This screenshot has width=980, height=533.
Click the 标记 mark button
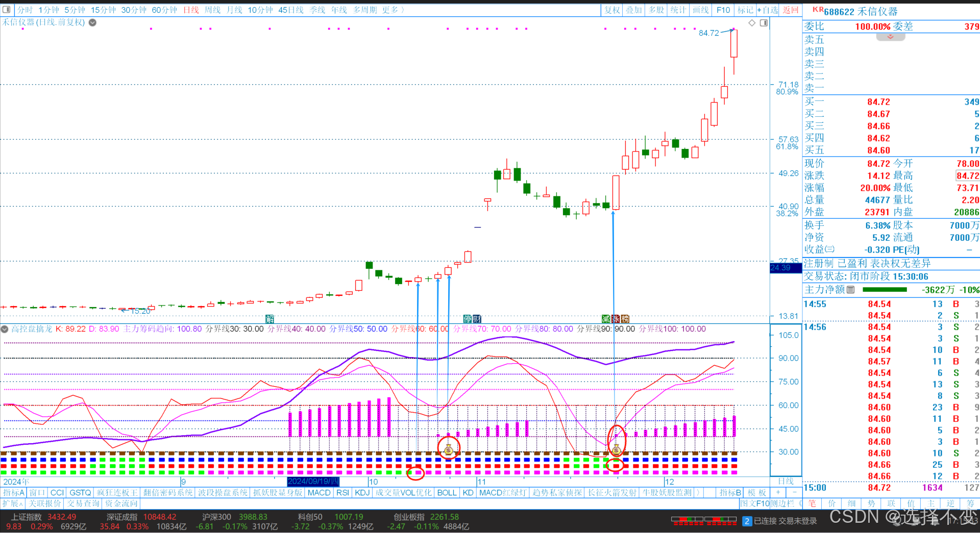click(x=745, y=10)
